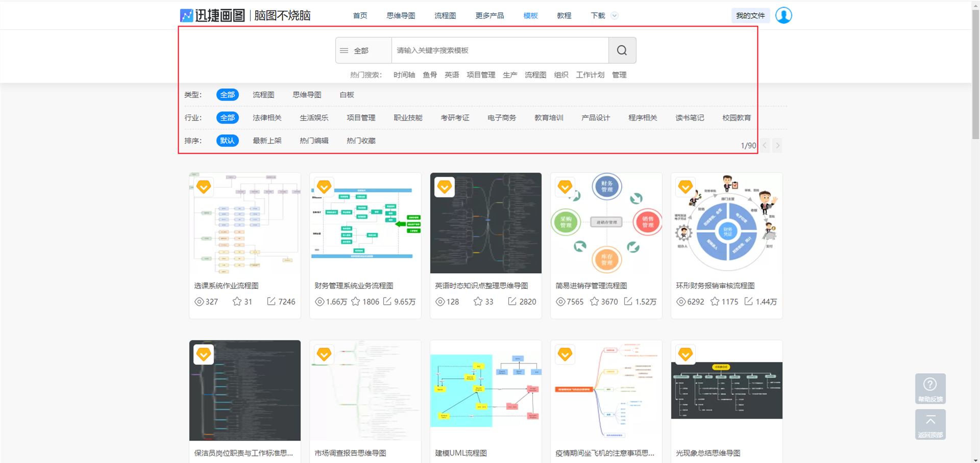Select 流程图 type filter
This screenshot has height=463, width=980.
(x=263, y=95)
